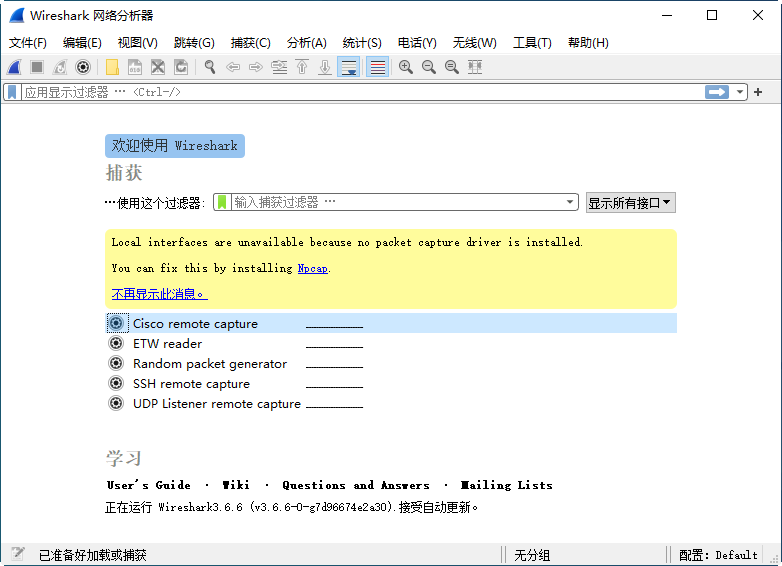Click the save capture file icon
The image size is (782, 566).
tap(135, 67)
